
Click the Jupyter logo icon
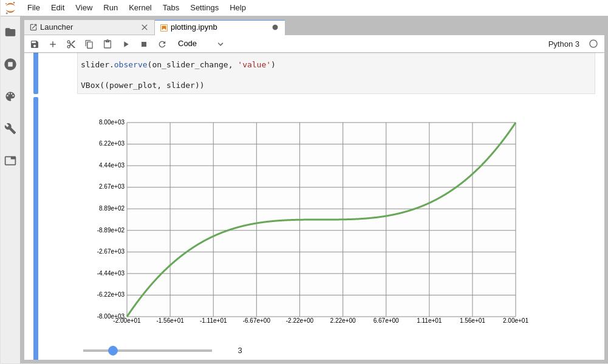(x=10, y=8)
